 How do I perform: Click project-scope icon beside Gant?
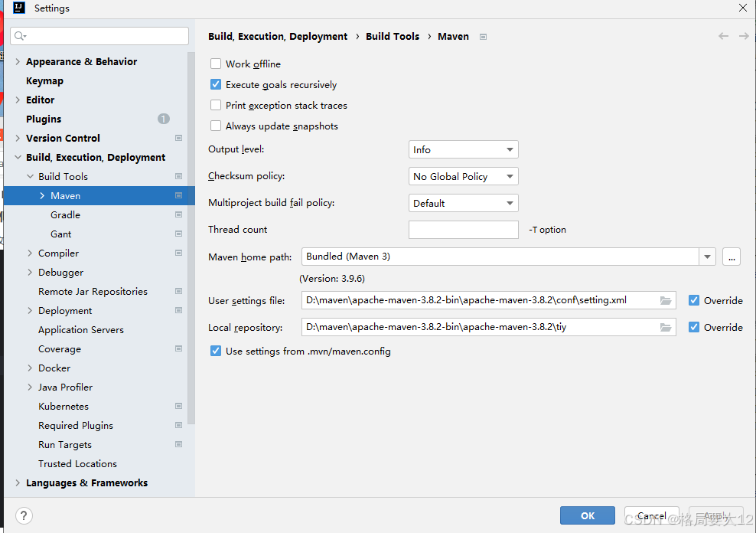coord(178,234)
